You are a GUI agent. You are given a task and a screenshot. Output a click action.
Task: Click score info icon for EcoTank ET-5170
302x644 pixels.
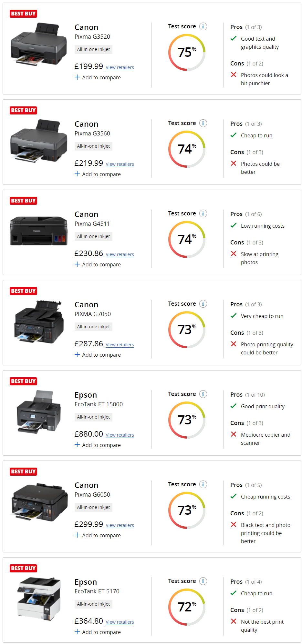coord(203,581)
